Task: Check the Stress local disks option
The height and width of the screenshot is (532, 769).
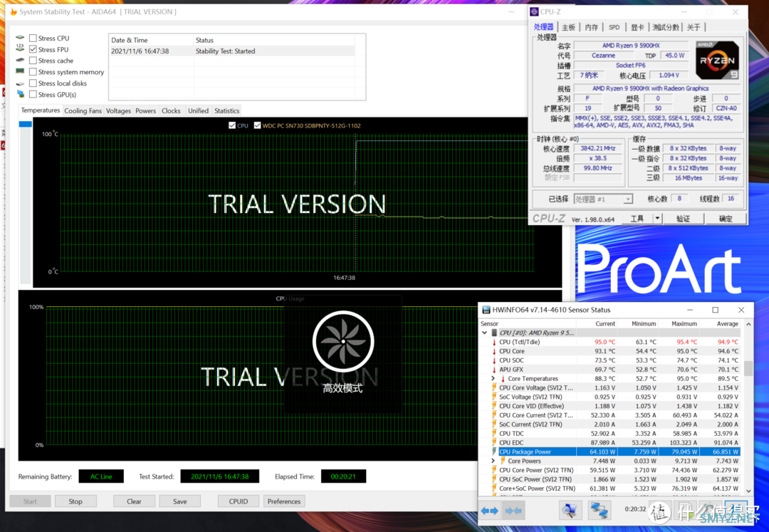Action: click(33, 83)
